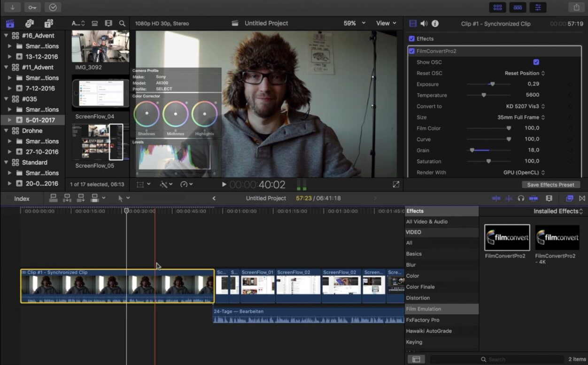Open the keyword editor key icon
The height and width of the screenshot is (365, 588).
pyautogui.click(x=32, y=7)
